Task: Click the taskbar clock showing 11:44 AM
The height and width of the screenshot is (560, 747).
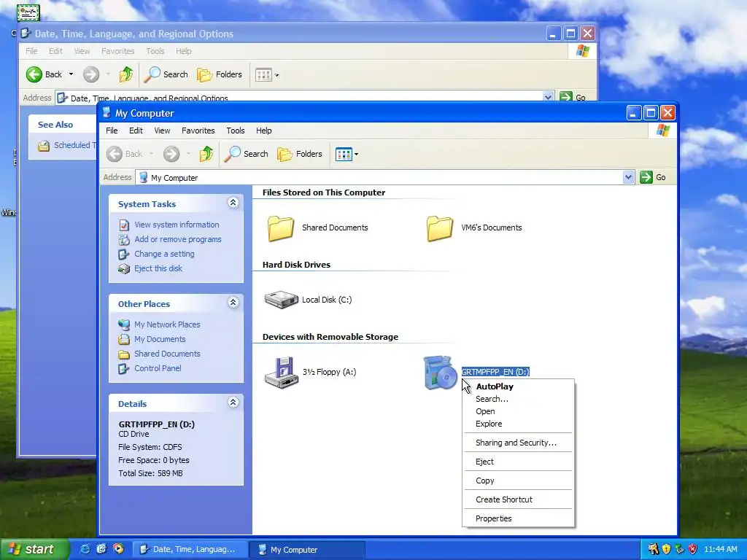Action: click(721, 550)
